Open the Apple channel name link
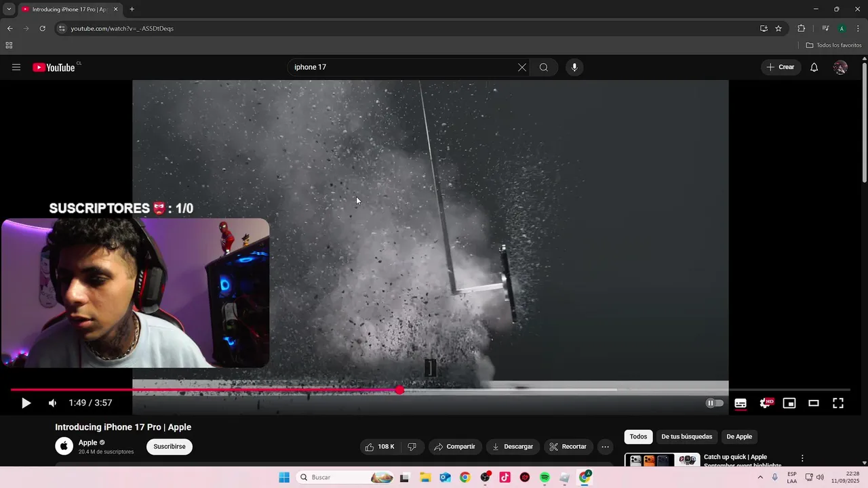868x488 pixels. click(88, 443)
